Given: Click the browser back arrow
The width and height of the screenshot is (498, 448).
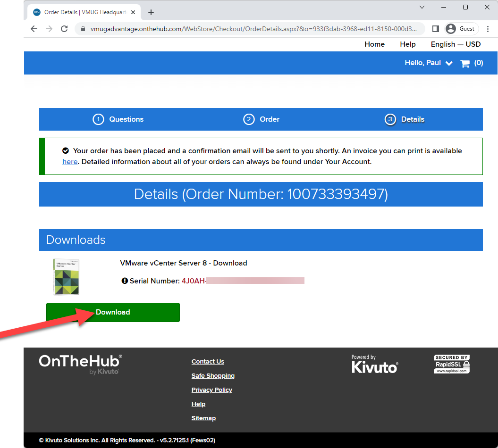Looking at the screenshot, I should point(34,29).
